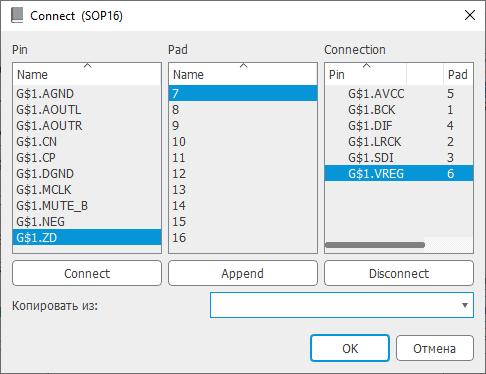Select the G$1.VREG connection row

click(x=399, y=173)
